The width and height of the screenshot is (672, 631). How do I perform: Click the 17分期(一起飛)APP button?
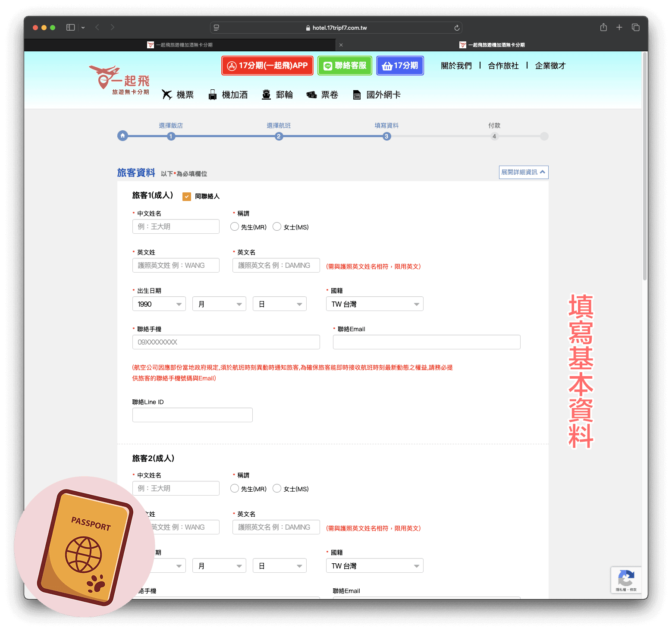coord(267,66)
